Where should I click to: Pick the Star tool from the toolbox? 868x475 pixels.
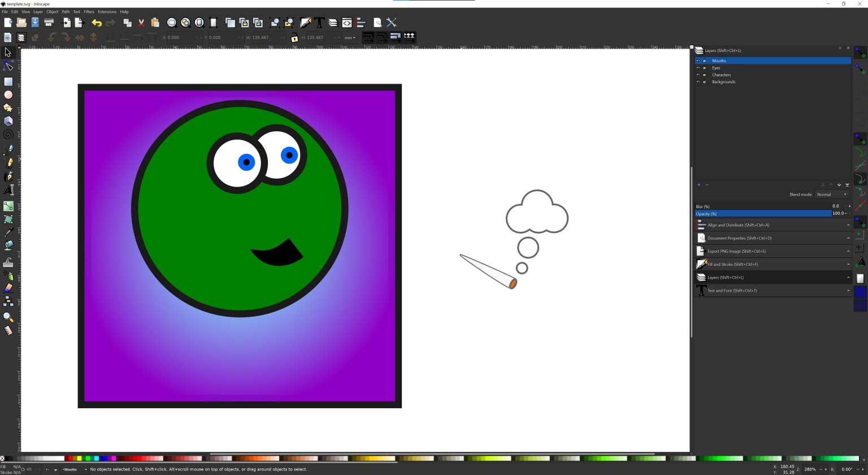pos(8,108)
